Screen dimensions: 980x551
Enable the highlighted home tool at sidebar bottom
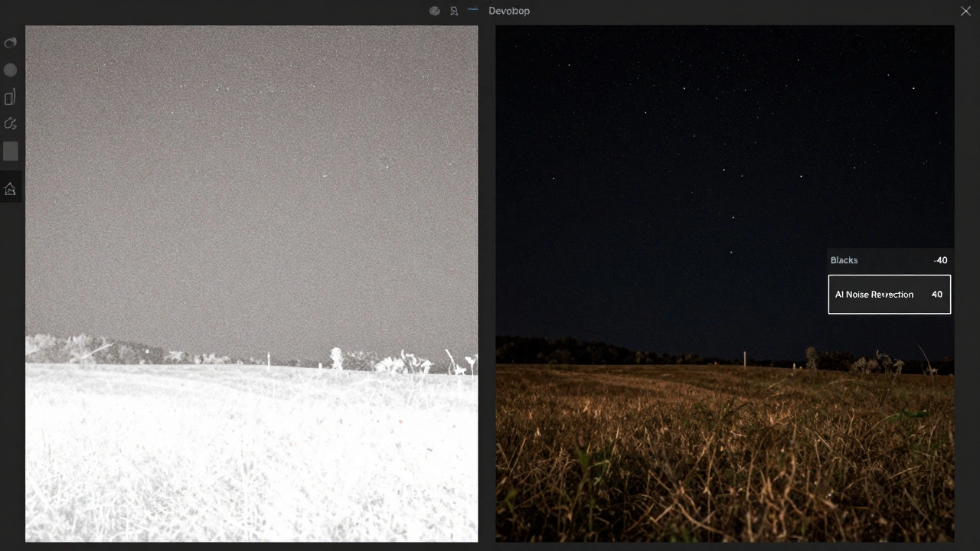coord(10,189)
